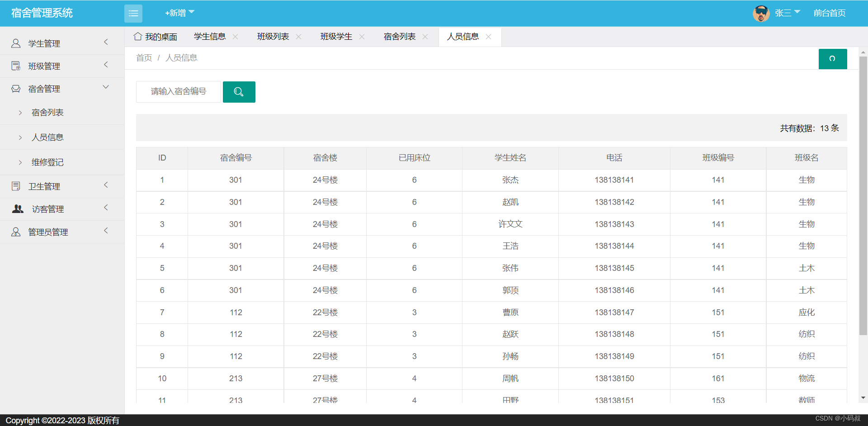This screenshot has height=426, width=868.
Task: Expand 卫生管理 menu chevron
Action: (106, 185)
